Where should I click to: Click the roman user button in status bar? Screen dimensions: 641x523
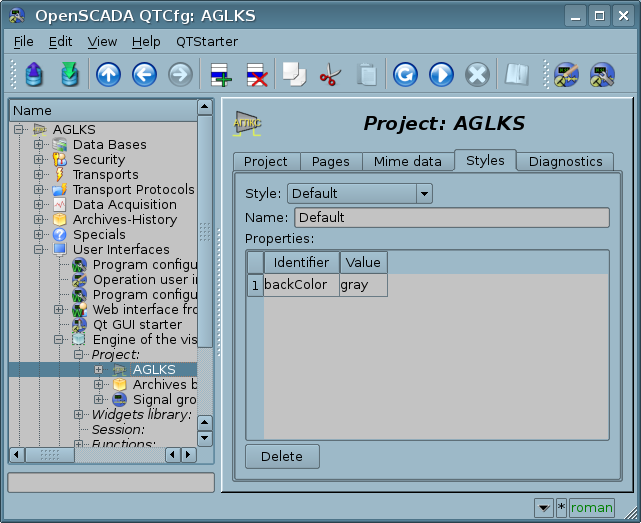591,508
